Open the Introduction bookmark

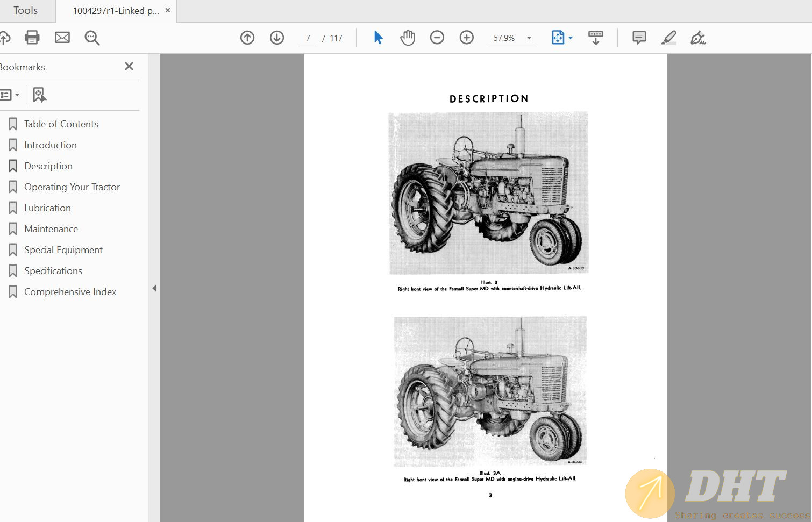coord(51,145)
